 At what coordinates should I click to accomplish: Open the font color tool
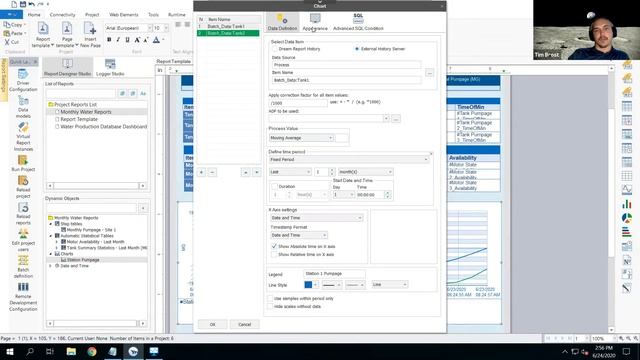[156, 40]
